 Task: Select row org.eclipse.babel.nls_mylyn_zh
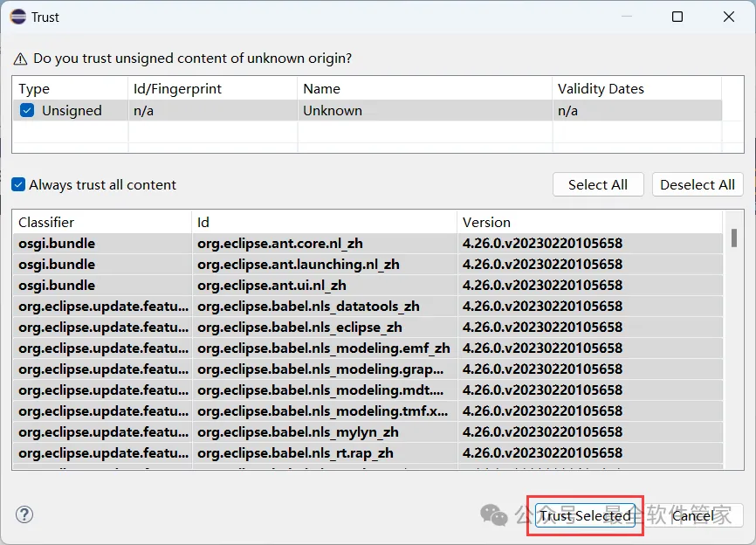(x=368, y=432)
